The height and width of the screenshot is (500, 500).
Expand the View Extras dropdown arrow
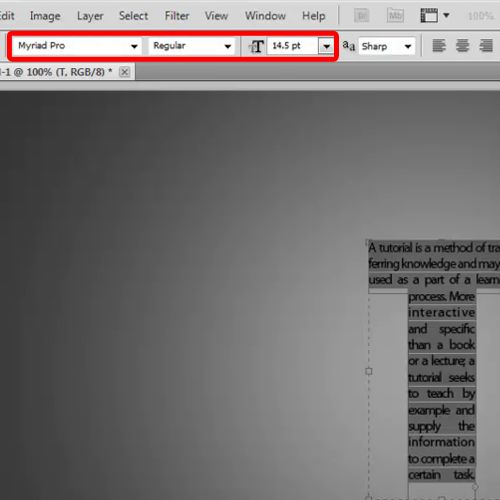click(x=446, y=15)
